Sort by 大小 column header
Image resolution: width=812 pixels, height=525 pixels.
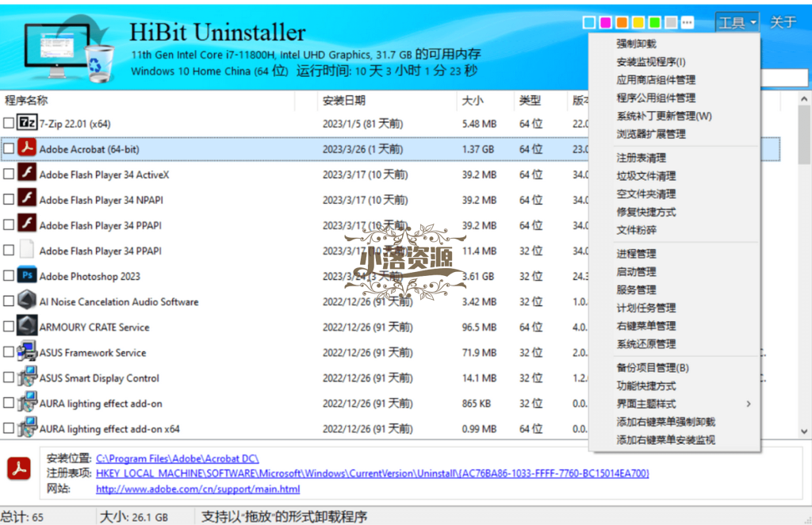(x=485, y=101)
